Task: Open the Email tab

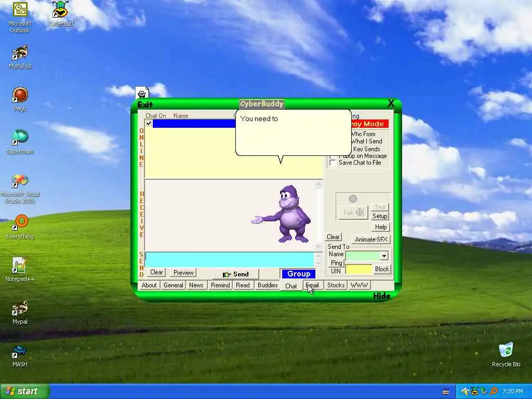Action: 312,285
